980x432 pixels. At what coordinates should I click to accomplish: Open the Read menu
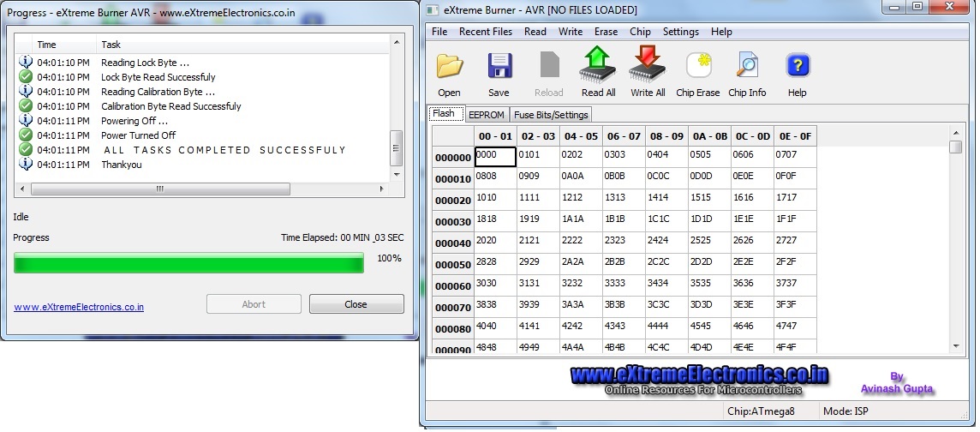coord(535,31)
